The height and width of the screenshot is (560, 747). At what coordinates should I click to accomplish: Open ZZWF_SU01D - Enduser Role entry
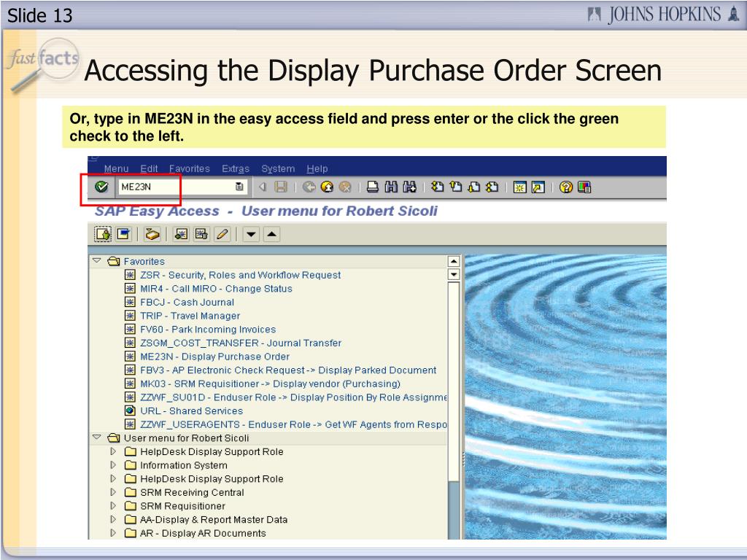tap(293, 397)
